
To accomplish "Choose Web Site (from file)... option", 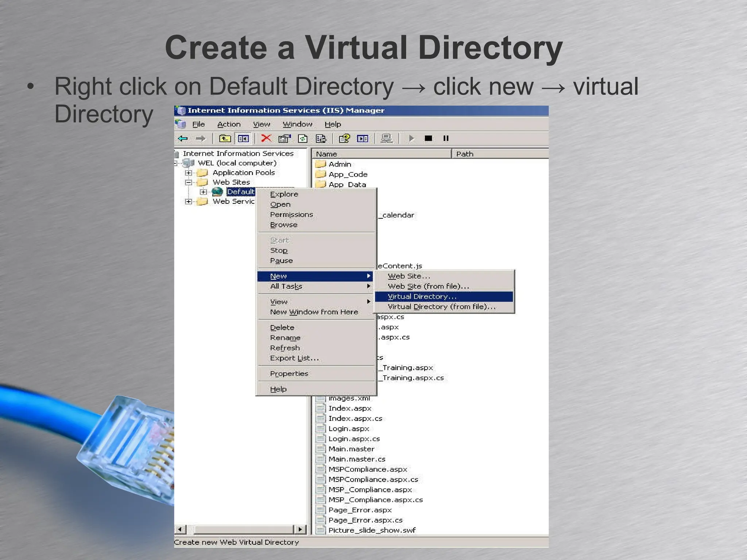I will point(444,286).
